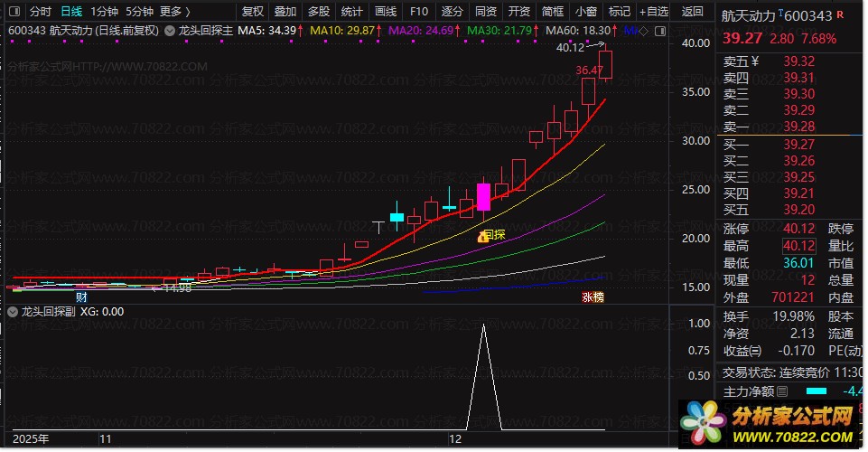The width and height of the screenshot is (868, 452).
Task: Click the 收益(三) -0.170 value
Action: [x=797, y=351]
